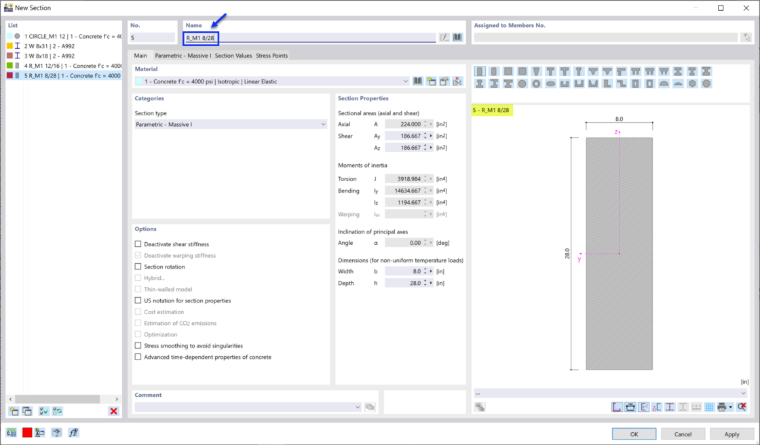Image resolution: width=760 pixels, height=445 pixels.
Task: Expand the Comment dropdown
Action: pos(358,407)
